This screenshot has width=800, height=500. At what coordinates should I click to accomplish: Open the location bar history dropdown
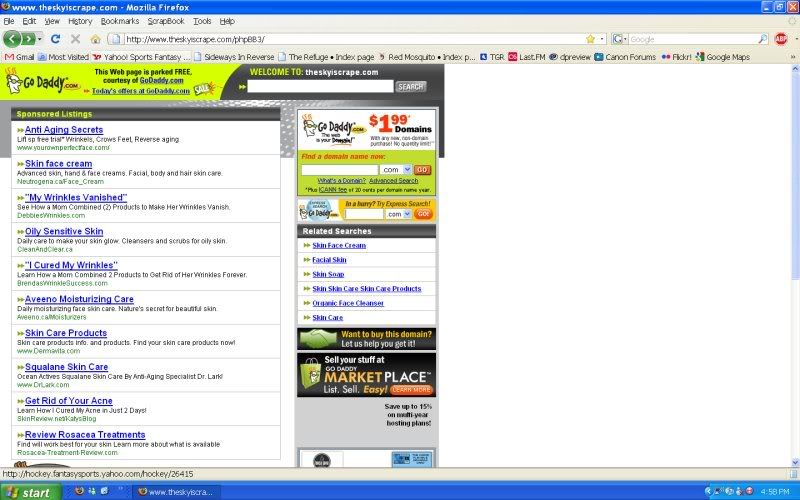[x=602, y=39]
